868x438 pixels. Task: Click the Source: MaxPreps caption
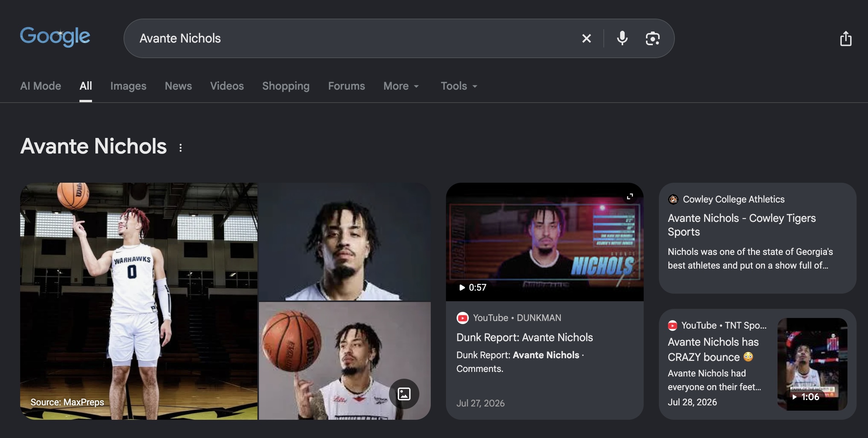67,402
